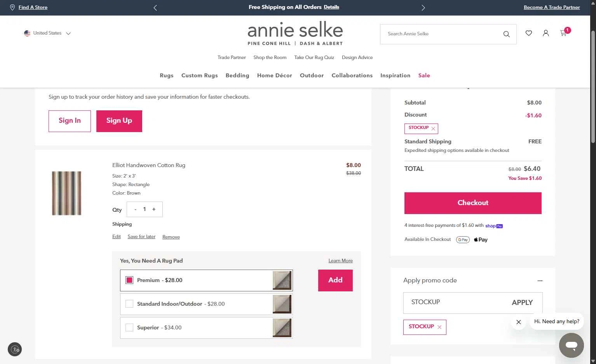Remove the Elliot rug from cart
The height and width of the screenshot is (364, 596).
point(171,237)
